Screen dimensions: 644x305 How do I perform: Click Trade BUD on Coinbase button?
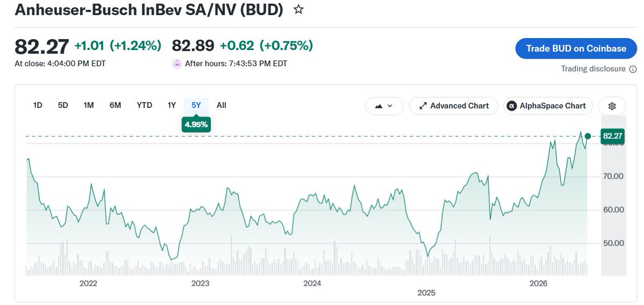[576, 48]
